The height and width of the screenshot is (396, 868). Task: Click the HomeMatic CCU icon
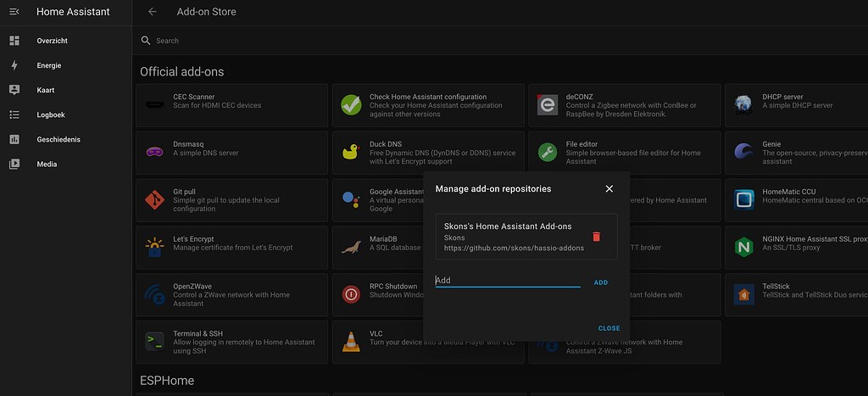click(744, 199)
